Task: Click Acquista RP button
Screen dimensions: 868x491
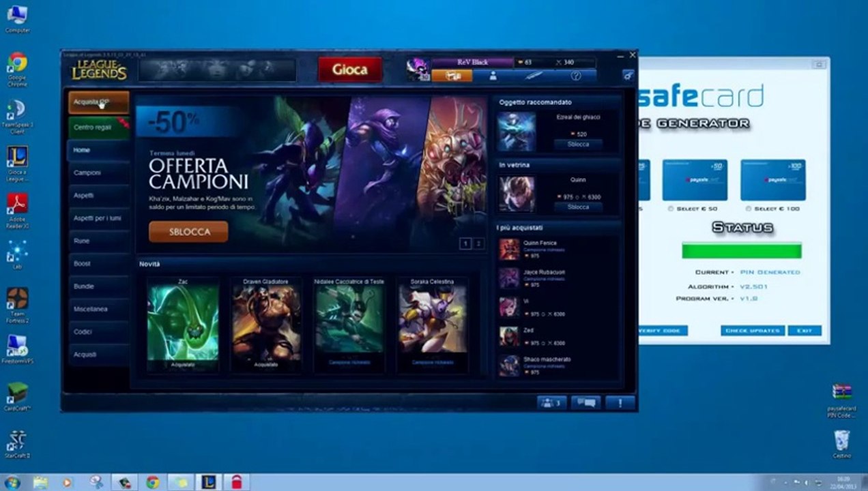Action: (99, 102)
